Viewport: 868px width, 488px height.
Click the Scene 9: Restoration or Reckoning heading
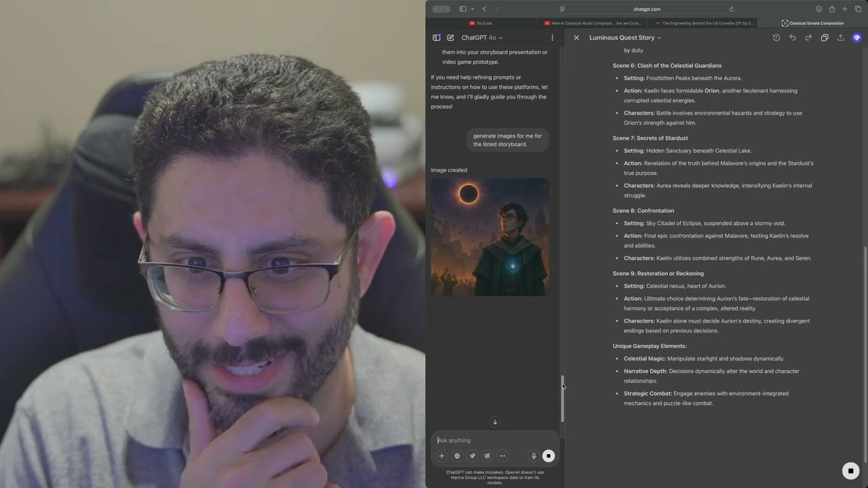[x=658, y=274]
